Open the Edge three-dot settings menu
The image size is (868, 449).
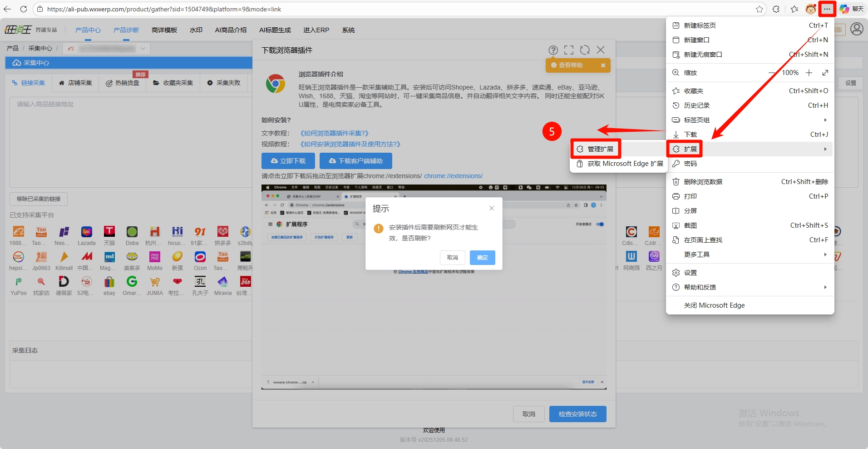[827, 9]
